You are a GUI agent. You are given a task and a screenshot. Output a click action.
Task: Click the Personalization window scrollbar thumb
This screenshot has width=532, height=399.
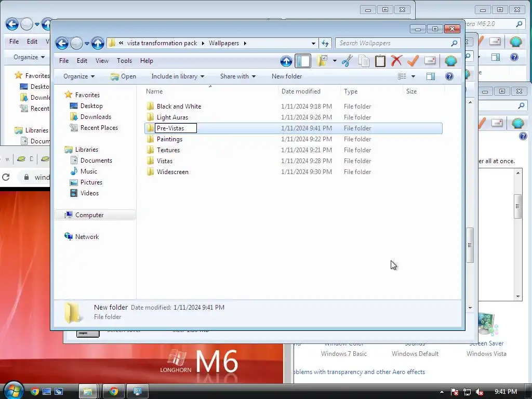pyautogui.click(x=517, y=206)
